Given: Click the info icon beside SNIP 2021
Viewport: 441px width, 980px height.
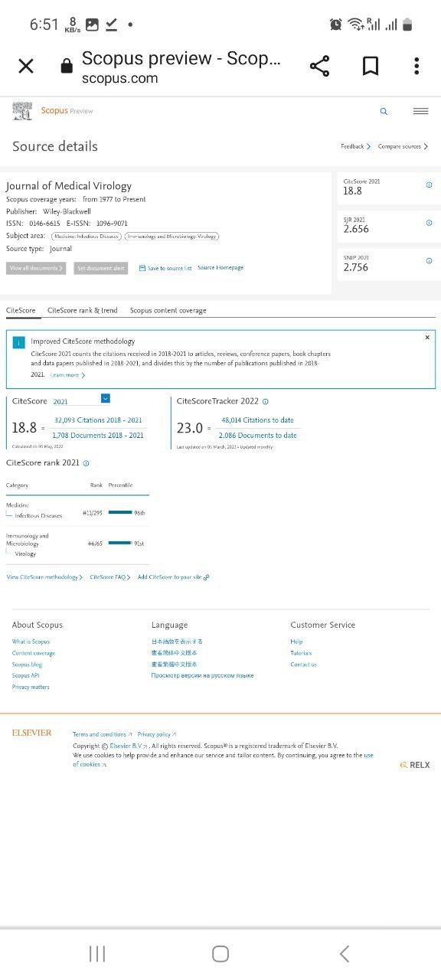Looking at the screenshot, I should pos(429,260).
